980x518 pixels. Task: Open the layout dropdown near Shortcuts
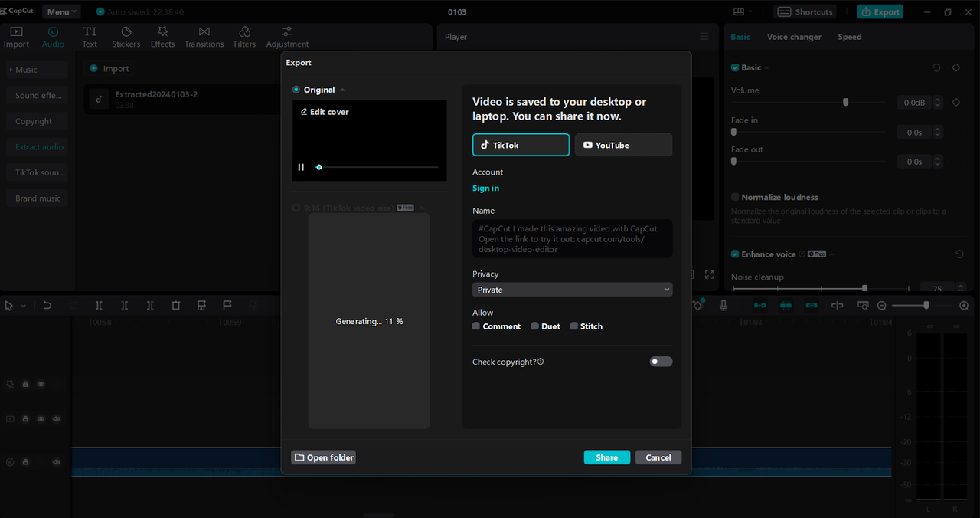click(743, 11)
